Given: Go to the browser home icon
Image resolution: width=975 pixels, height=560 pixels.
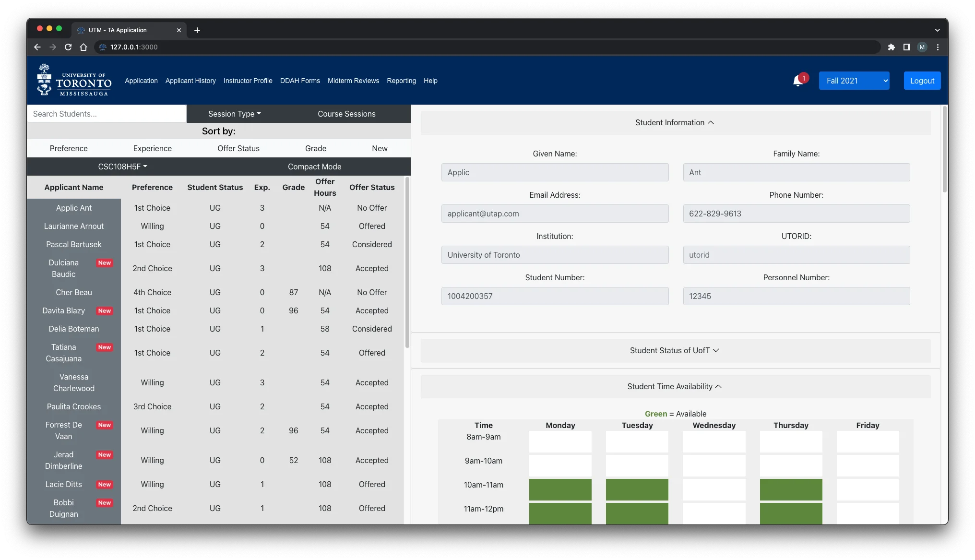Looking at the screenshot, I should pos(83,47).
